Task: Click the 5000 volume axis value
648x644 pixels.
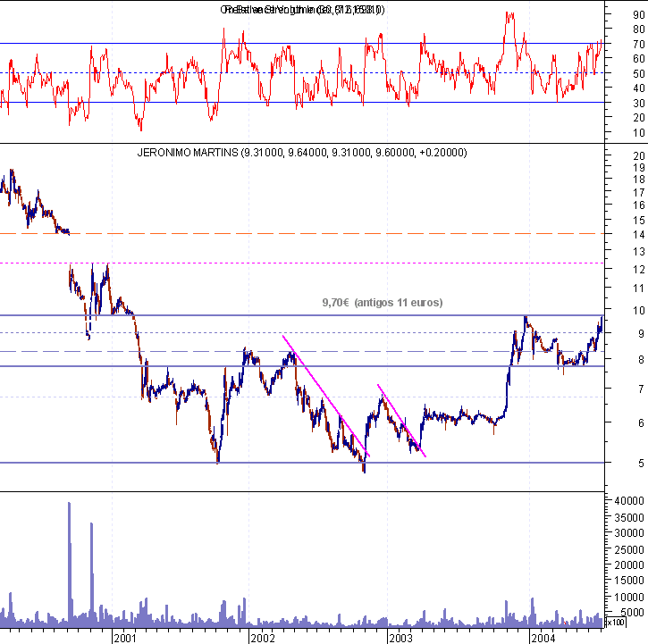Action: tap(632, 612)
